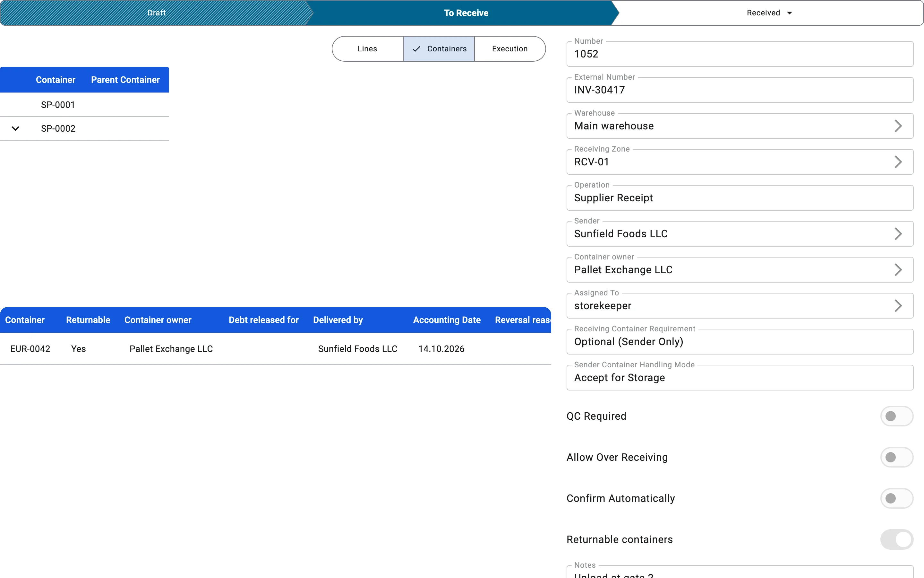Select the SP-0002 container row text

coord(58,128)
